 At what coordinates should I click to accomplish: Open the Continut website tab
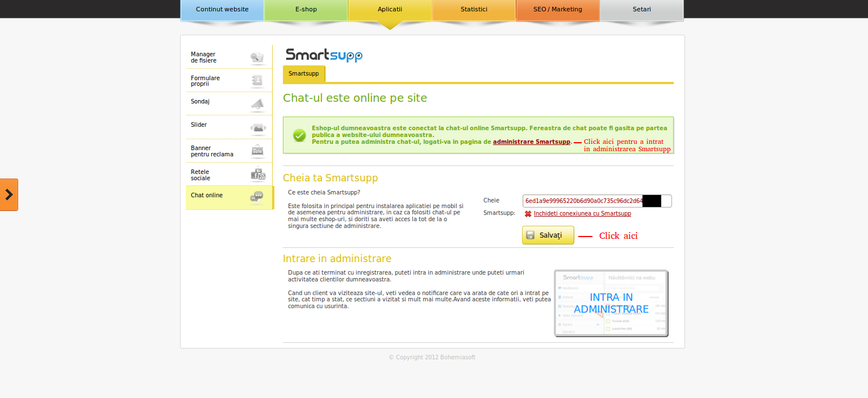coord(222,10)
